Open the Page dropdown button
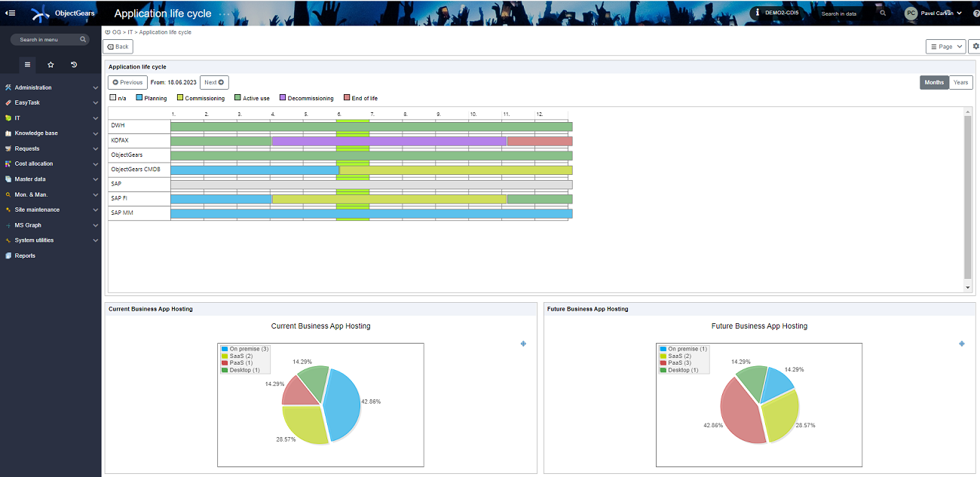This screenshot has height=477, width=980. pos(945,47)
